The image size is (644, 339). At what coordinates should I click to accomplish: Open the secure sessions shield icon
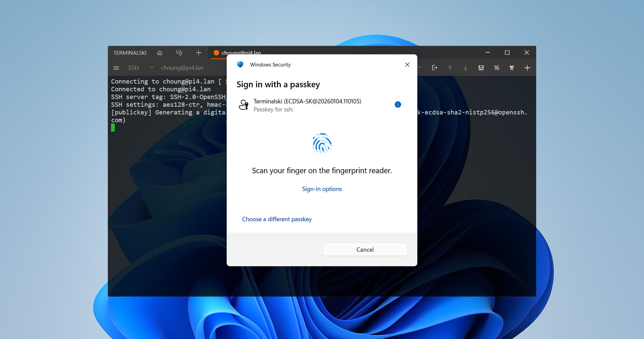pos(179,53)
